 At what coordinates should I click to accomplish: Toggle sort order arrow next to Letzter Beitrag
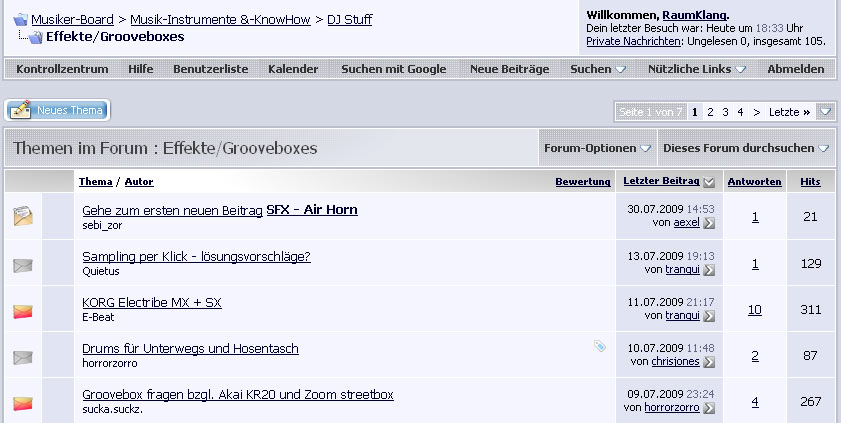point(709,182)
